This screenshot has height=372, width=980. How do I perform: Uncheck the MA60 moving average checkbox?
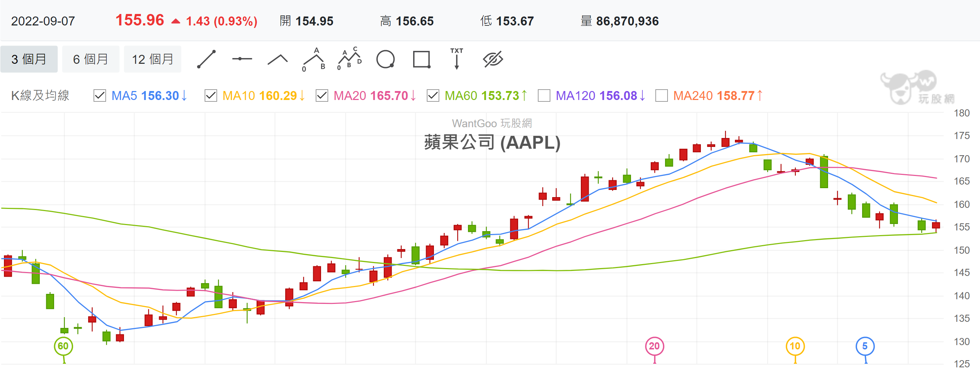[x=433, y=95]
